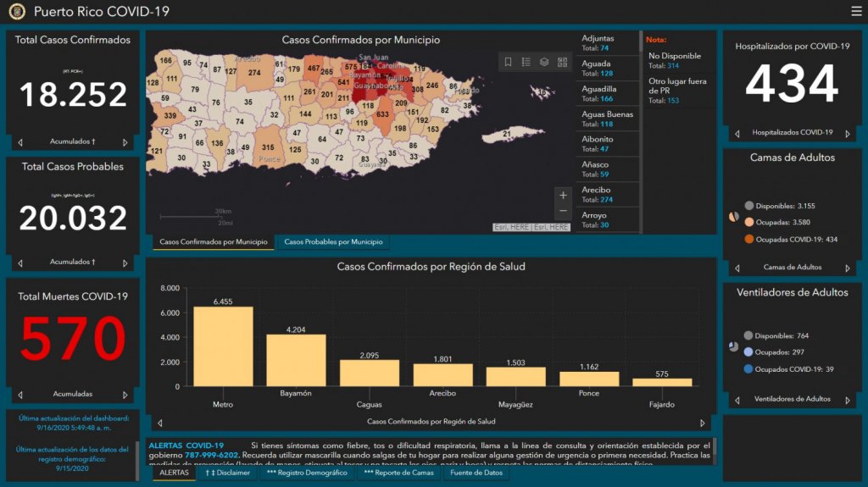Advance to next Hospitalizados COVID-19 view
Screen dimensions: 868x487
click(x=847, y=133)
